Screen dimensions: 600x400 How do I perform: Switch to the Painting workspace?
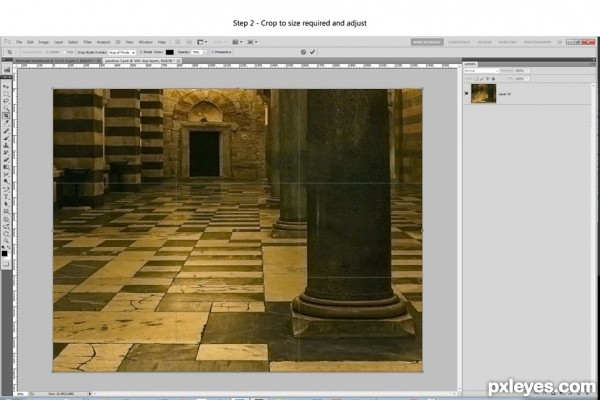click(508, 42)
